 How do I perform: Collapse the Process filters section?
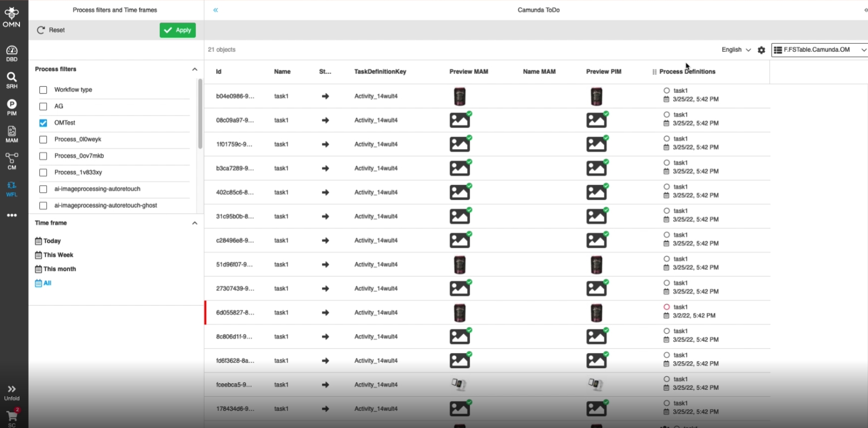pos(194,69)
